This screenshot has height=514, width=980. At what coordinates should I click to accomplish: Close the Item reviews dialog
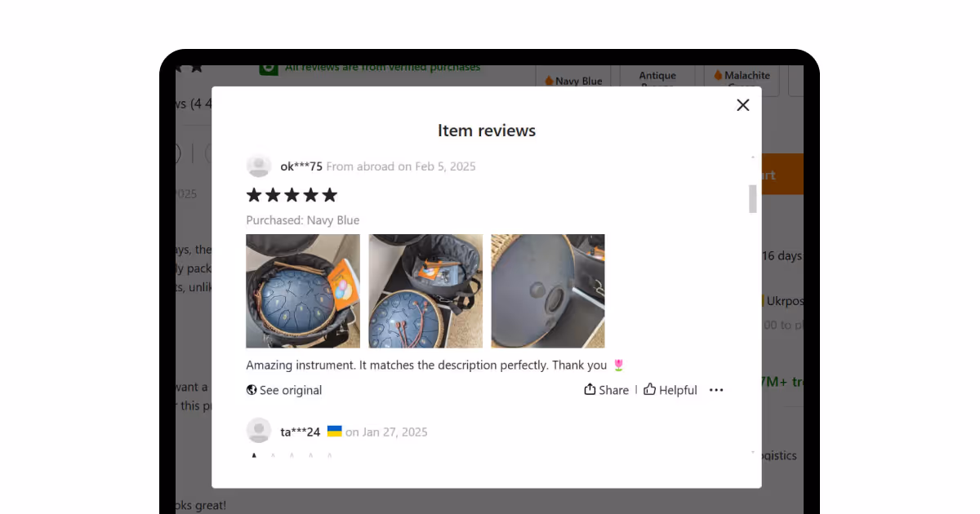coord(742,105)
